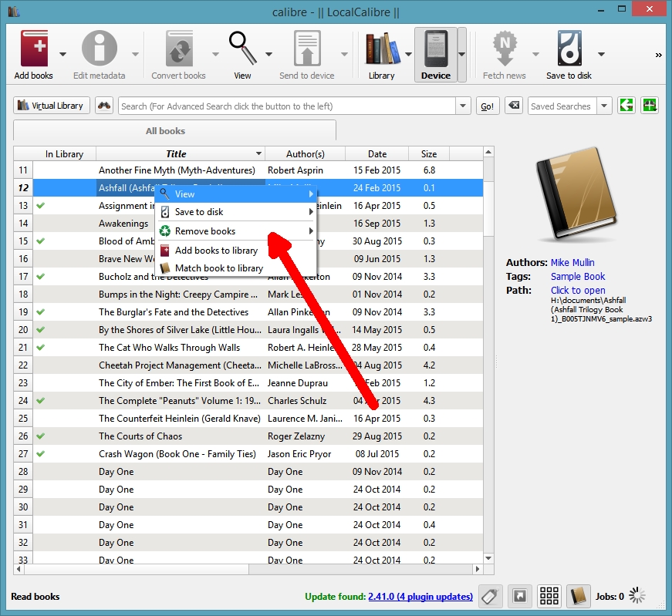Viewport: 672px width, 616px height.
Task: Select The Courts of Chaos row
Action: pos(258,436)
